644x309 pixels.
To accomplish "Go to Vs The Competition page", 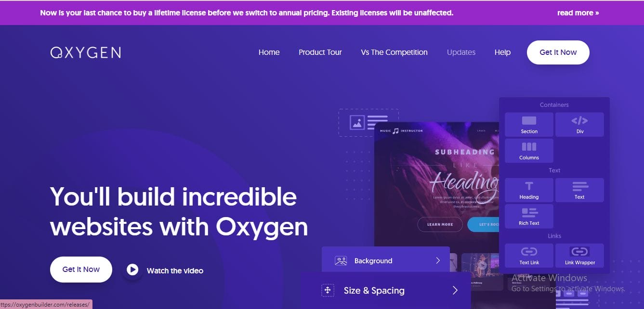I will [394, 52].
